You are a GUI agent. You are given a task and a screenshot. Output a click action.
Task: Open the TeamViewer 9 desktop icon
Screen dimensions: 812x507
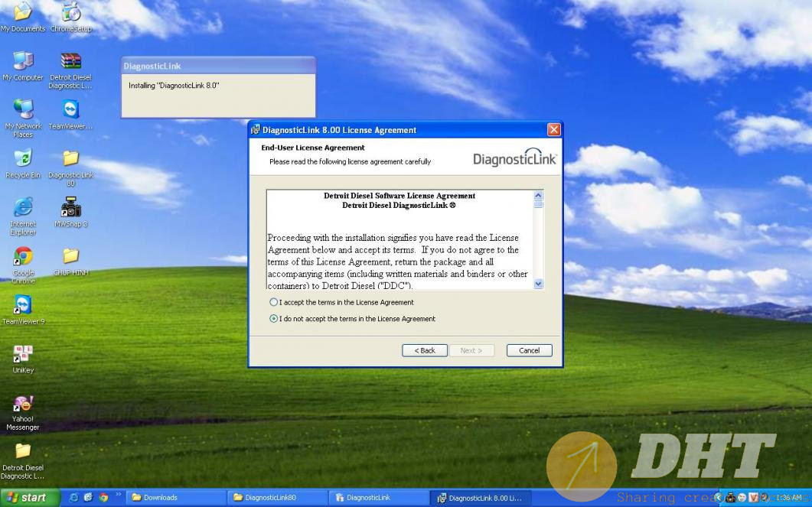pos(23,304)
